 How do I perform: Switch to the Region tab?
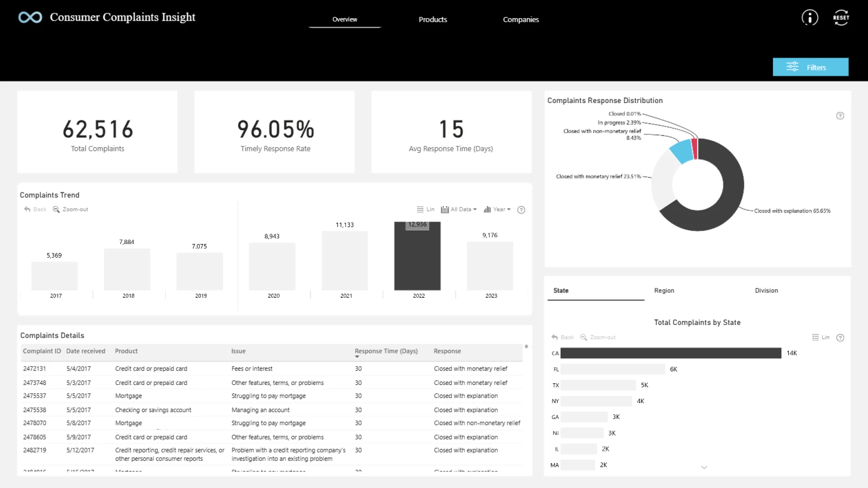click(x=664, y=291)
